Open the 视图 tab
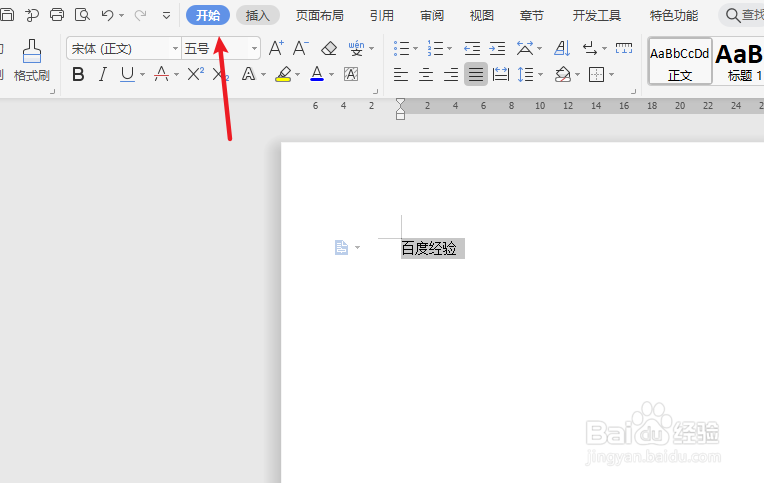 pyautogui.click(x=482, y=16)
